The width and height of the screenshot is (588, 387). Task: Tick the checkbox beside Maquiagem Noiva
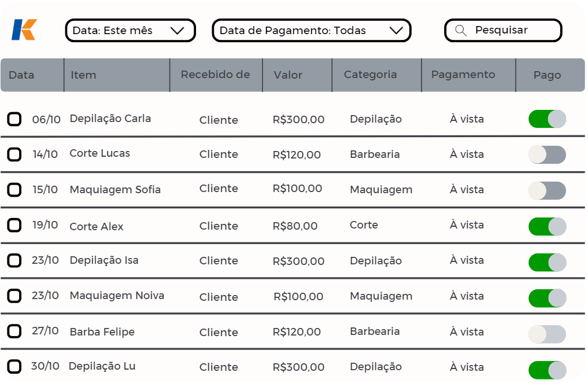point(14,296)
